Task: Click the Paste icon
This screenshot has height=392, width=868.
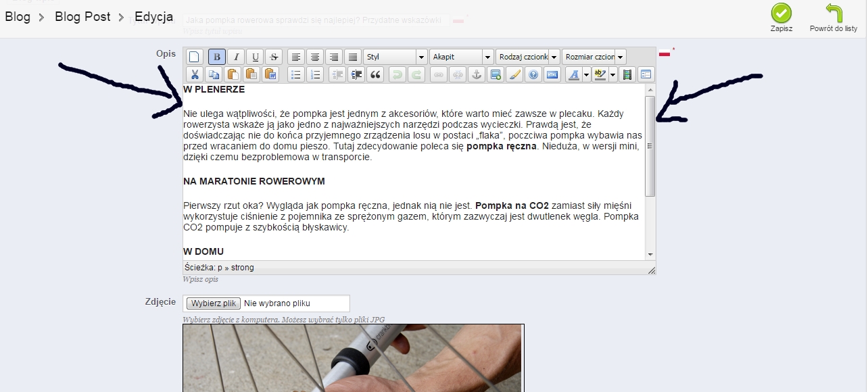Action: click(x=233, y=74)
